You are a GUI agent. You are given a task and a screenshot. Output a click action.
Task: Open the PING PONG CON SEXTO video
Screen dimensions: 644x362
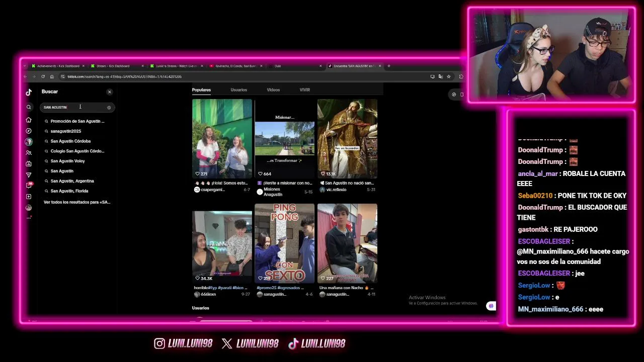click(284, 243)
